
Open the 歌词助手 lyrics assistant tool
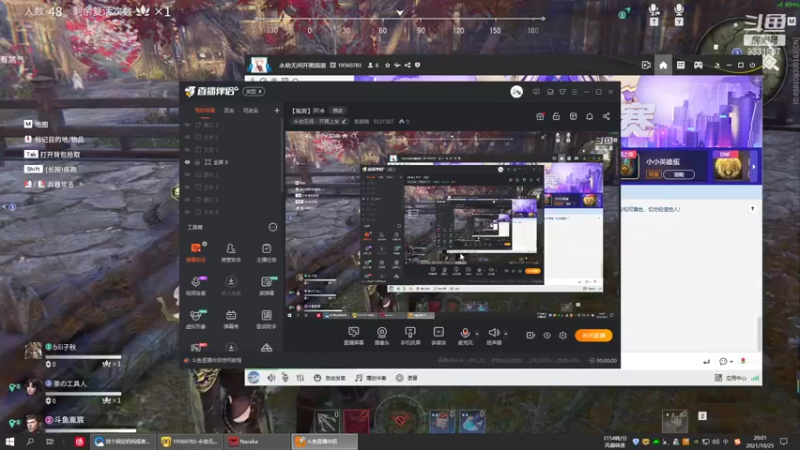pyautogui.click(x=266, y=319)
